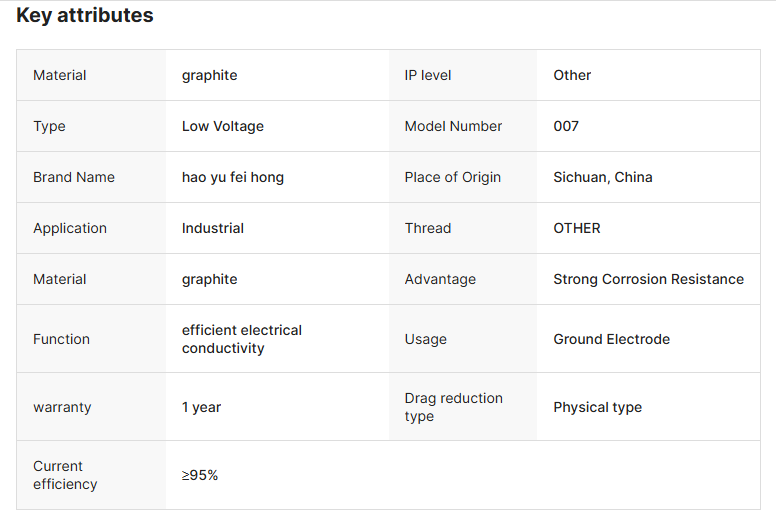
Task: Click the Place of Origin label
Action: [x=452, y=177]
